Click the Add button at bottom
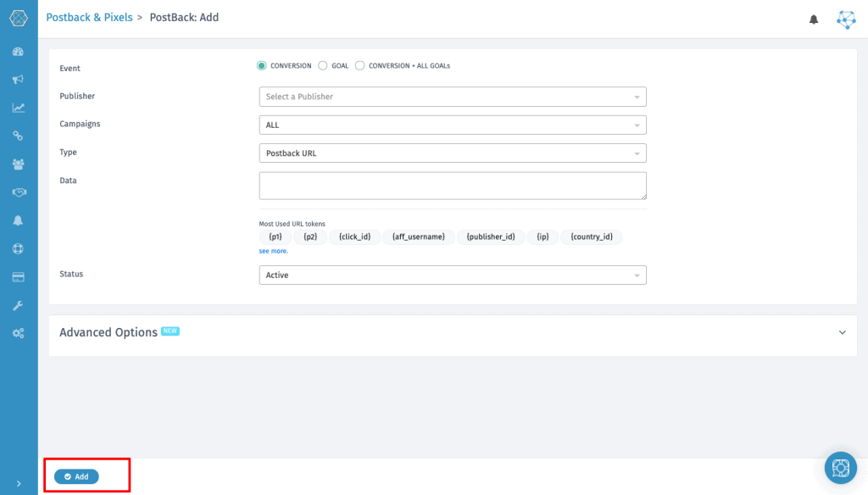The image size is (868, 495). pyautogui.click(x=76, y=476)
